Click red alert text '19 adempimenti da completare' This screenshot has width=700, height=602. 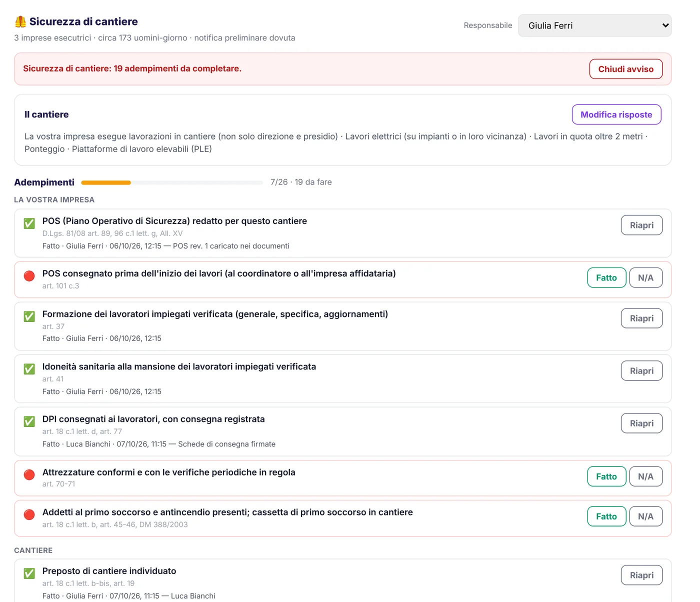click(177, 68)
